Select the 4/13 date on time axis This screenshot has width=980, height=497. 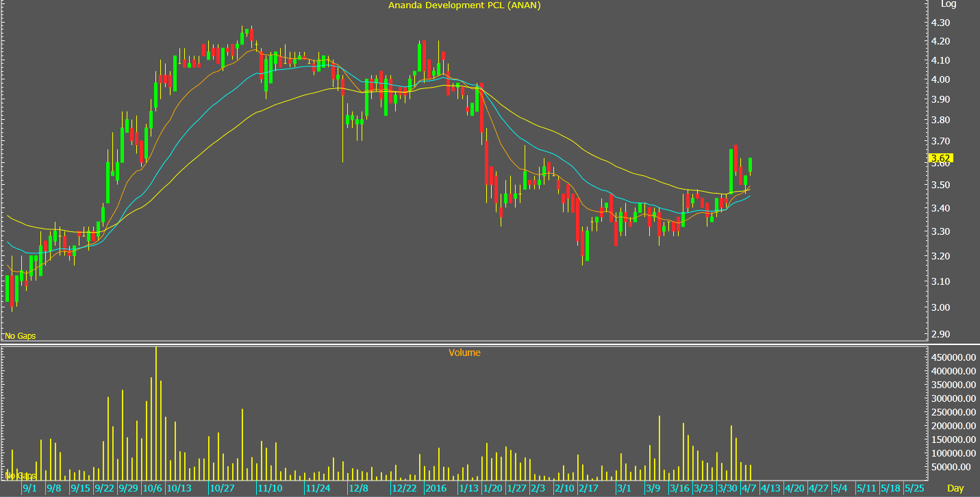tap(770, 489)
